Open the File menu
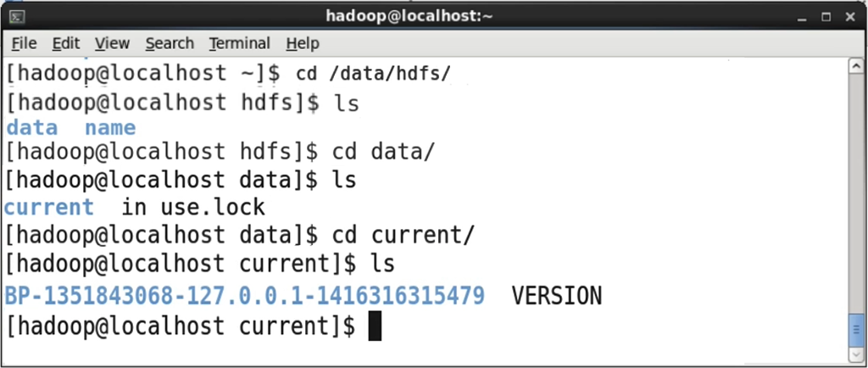The height and width of the screenshot is (368, 868). point(25,43)
